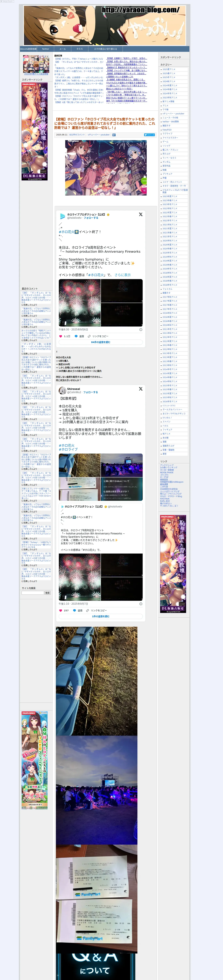
Task: Click the sidebar 検索 button
Action: (x=47, y=593)
